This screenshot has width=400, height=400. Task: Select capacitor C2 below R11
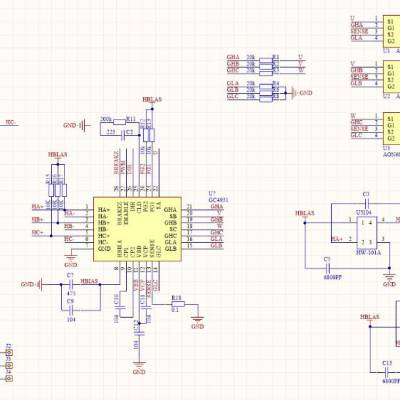tap(124, 133)
